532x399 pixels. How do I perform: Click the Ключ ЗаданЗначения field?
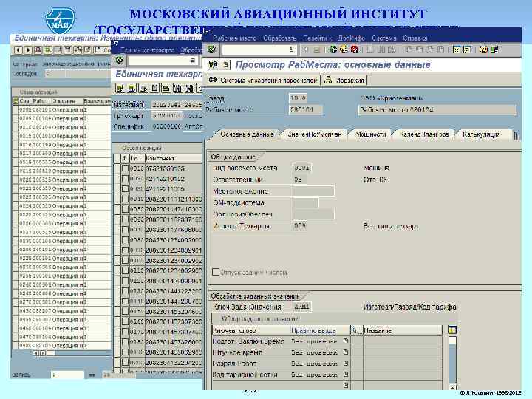301,307
